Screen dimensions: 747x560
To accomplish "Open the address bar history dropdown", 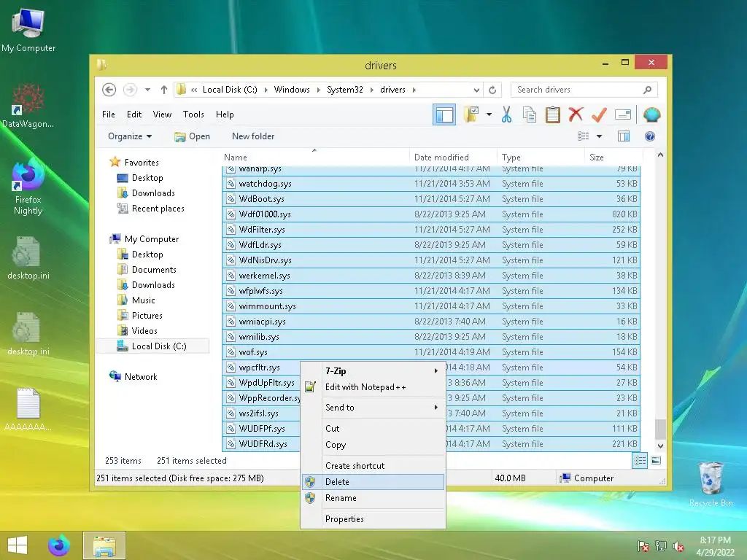I will [476, 90].
